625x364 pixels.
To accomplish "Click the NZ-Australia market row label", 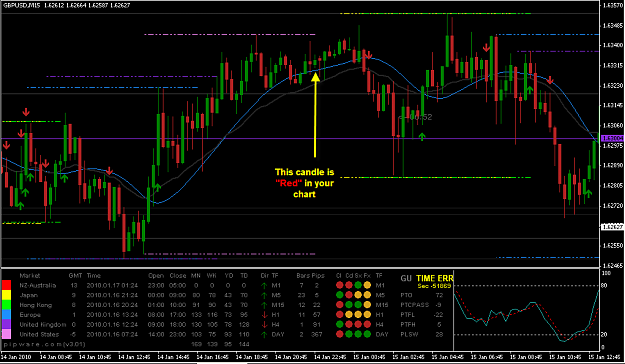I will tap(38, 285).
